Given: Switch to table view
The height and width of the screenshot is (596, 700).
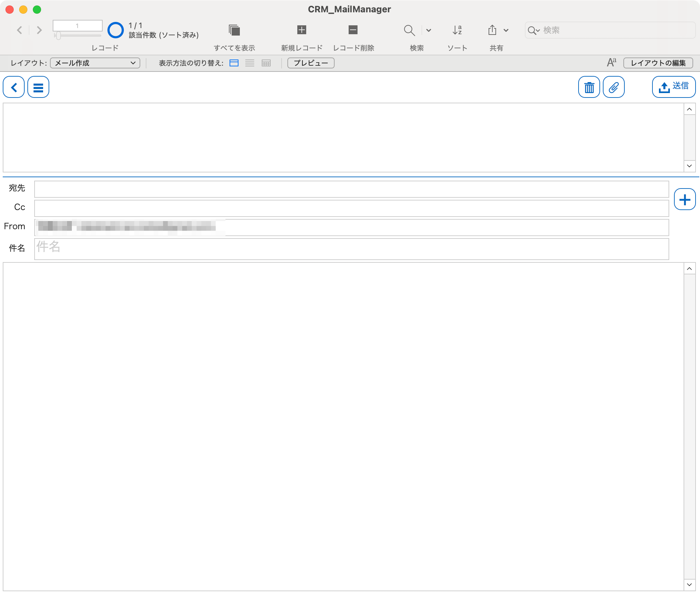Looking at the screenshot, I should [266, 63].
